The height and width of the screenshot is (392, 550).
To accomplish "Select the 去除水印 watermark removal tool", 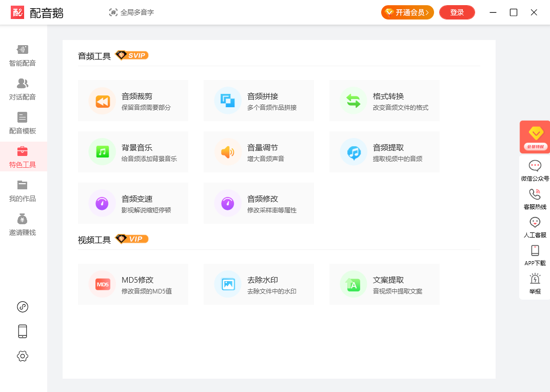I will (259, 284).
